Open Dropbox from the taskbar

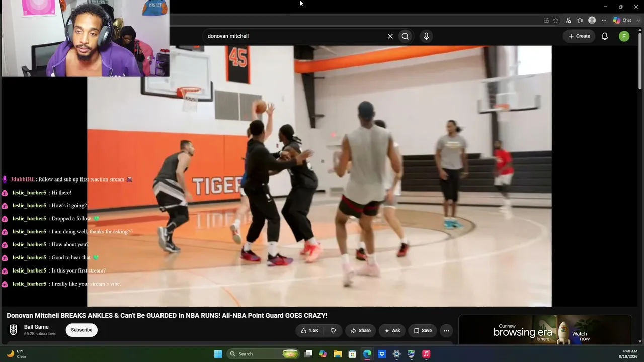(382, 354)
